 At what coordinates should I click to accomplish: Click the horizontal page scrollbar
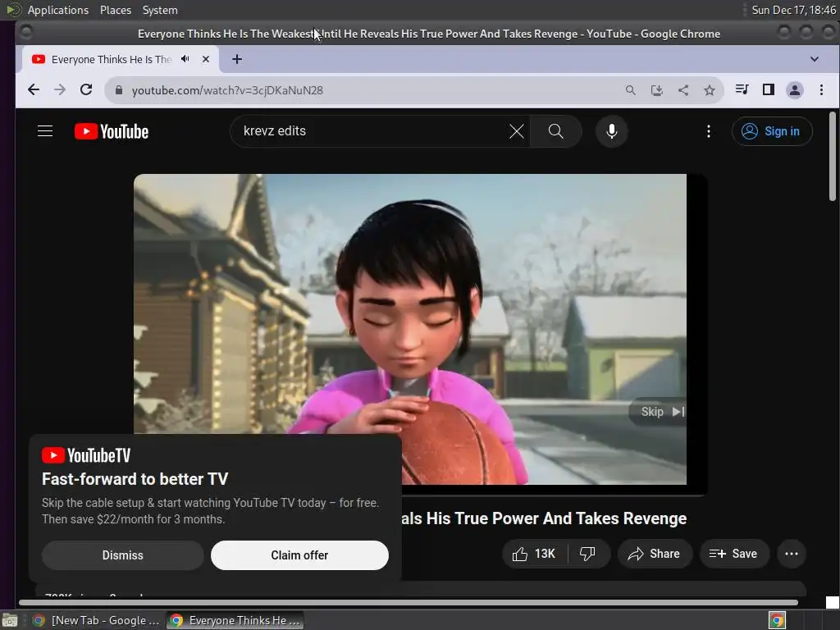pos(409,603)
